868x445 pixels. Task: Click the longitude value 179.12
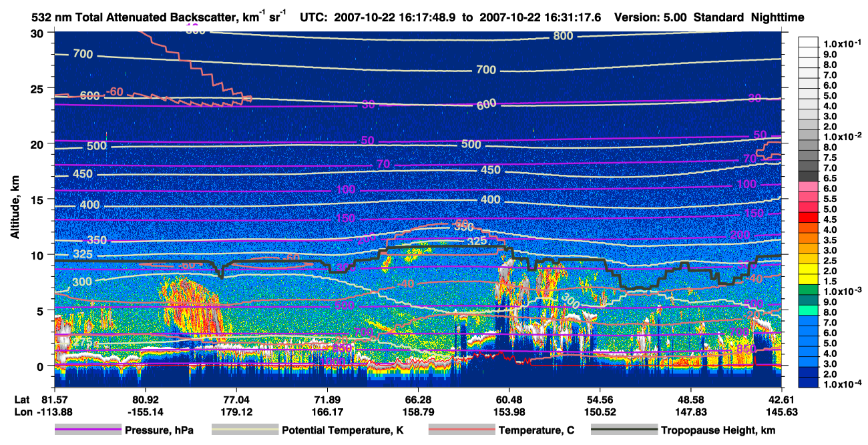click(x=236, y=411)
